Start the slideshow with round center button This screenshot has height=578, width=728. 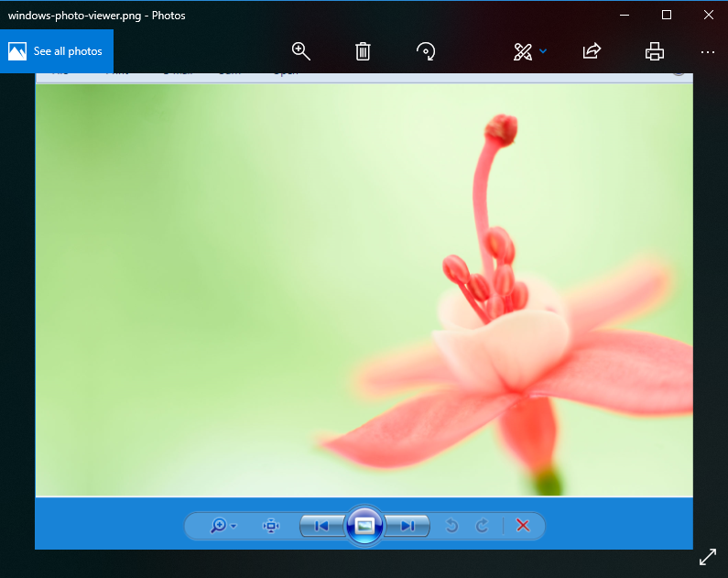pos(364,526)
